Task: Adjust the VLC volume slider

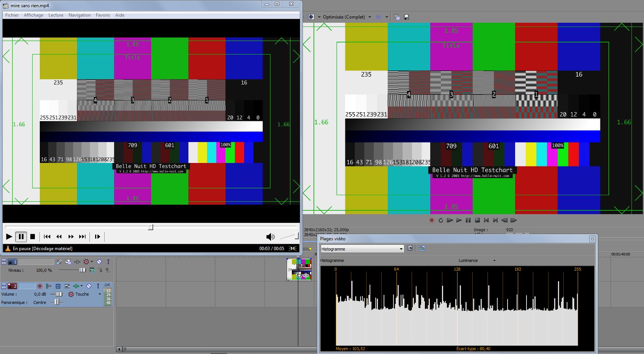Action: [x=289, y=237]
